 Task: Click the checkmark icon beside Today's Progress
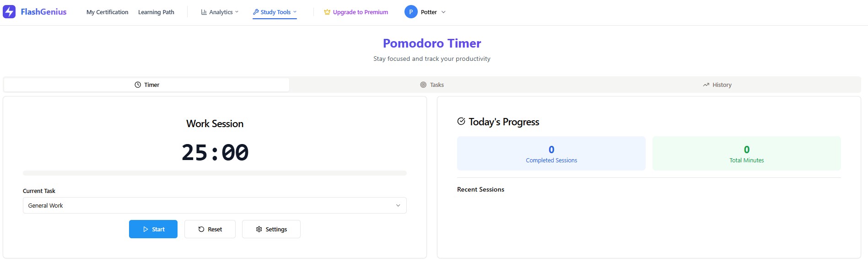tap(461, 121)
